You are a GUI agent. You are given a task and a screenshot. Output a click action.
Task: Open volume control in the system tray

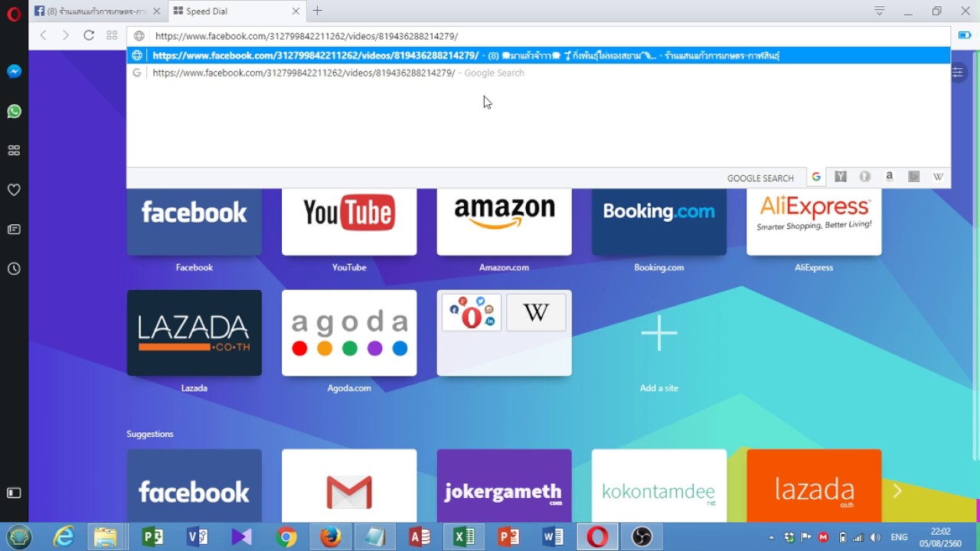point(875,537)
